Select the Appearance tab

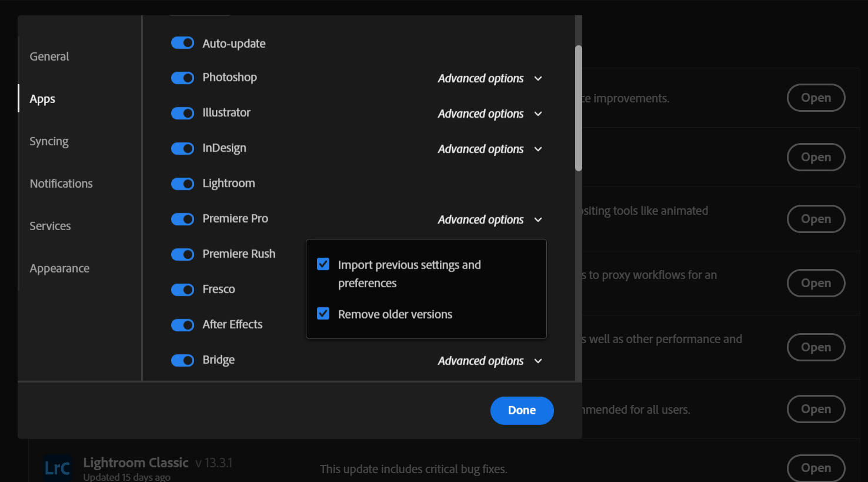tap(59, 268)
